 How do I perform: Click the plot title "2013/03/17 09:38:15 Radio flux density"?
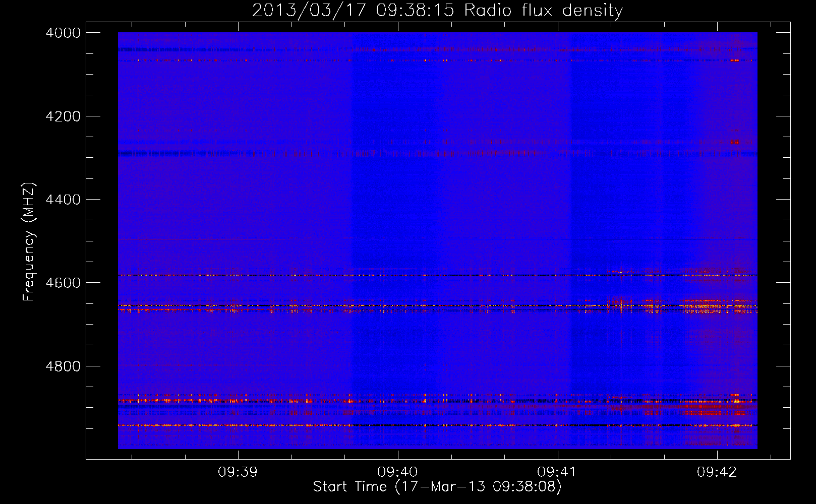437,10
